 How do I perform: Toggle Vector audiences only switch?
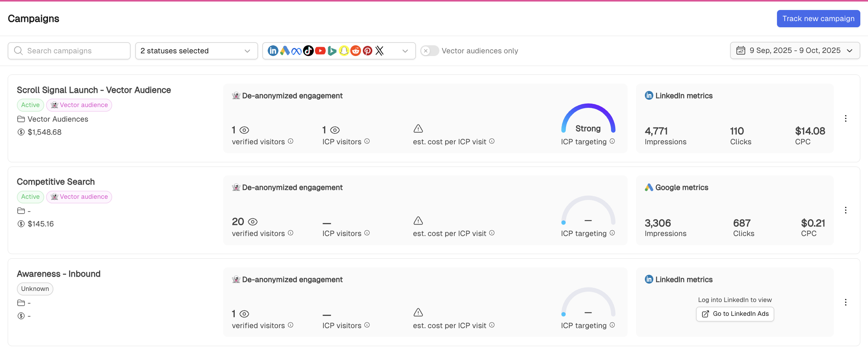430,51
